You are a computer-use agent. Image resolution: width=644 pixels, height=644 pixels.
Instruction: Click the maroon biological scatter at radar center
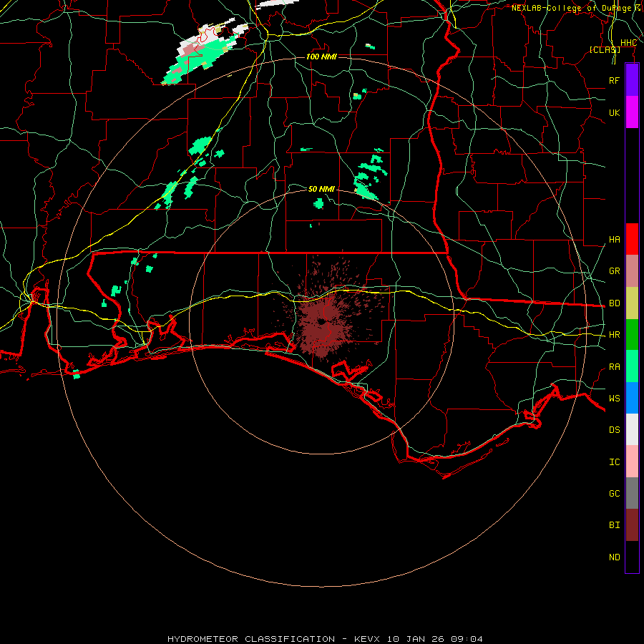[x=323, y=323]
